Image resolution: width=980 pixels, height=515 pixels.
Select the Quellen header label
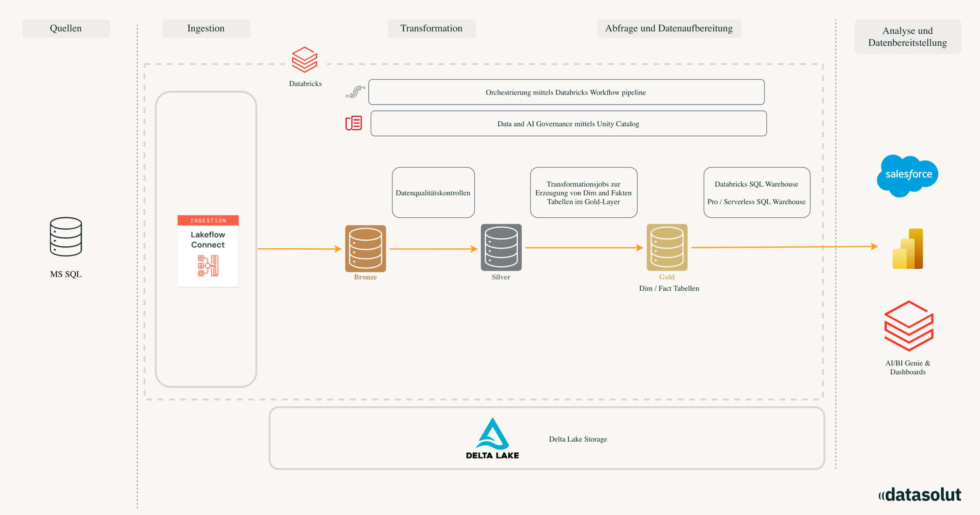[66, 28]
